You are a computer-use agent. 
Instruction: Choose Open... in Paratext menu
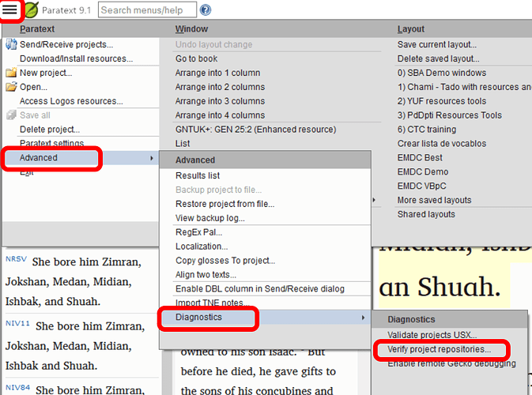[x=33, y=87]
